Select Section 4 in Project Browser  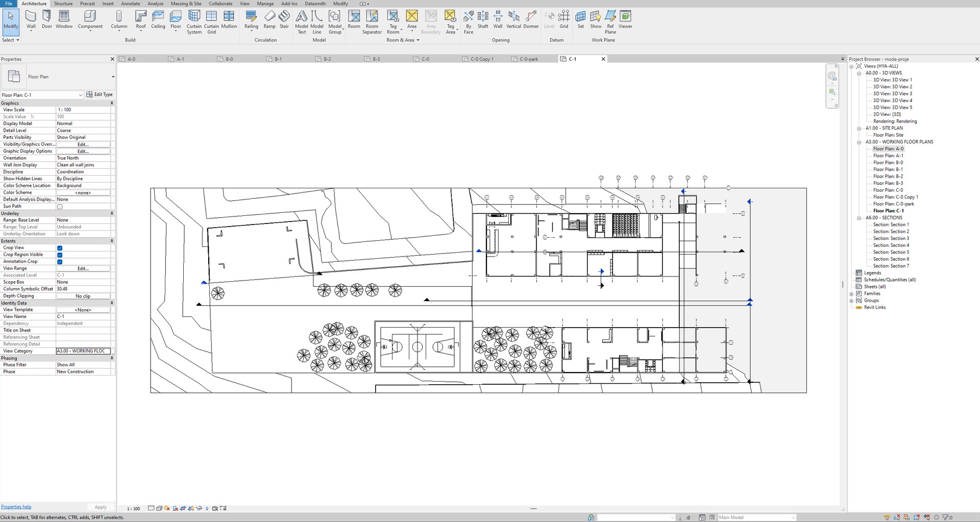pyautogui.click(x=891, y=245)
